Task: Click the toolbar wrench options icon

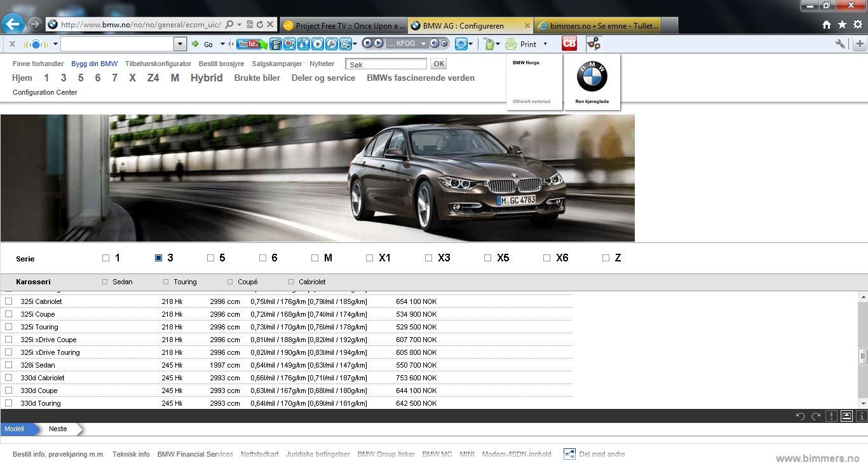Action: pyautogui.click(x=840, y=44)
